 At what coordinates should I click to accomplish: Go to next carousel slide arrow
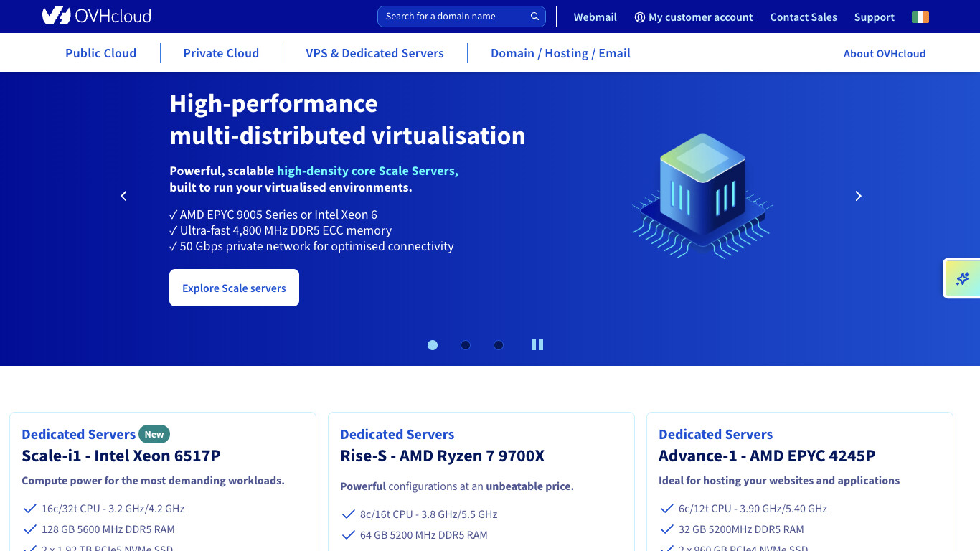pyautogui.click(x=858, y=196)
